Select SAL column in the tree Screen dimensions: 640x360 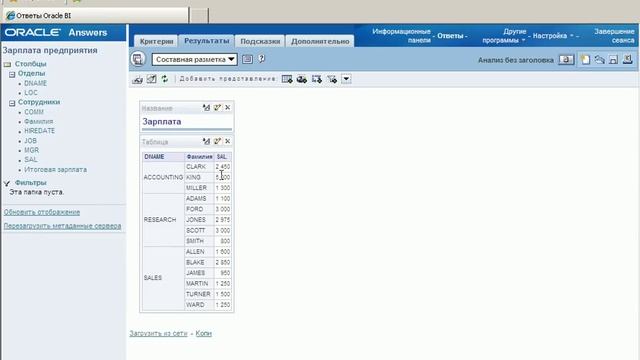tap(31, 160)
